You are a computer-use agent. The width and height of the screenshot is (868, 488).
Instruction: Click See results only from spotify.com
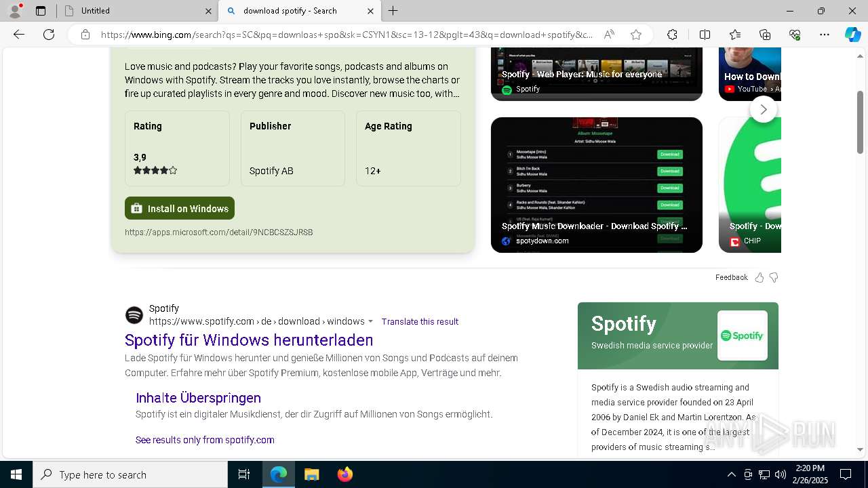pos(205,440)
